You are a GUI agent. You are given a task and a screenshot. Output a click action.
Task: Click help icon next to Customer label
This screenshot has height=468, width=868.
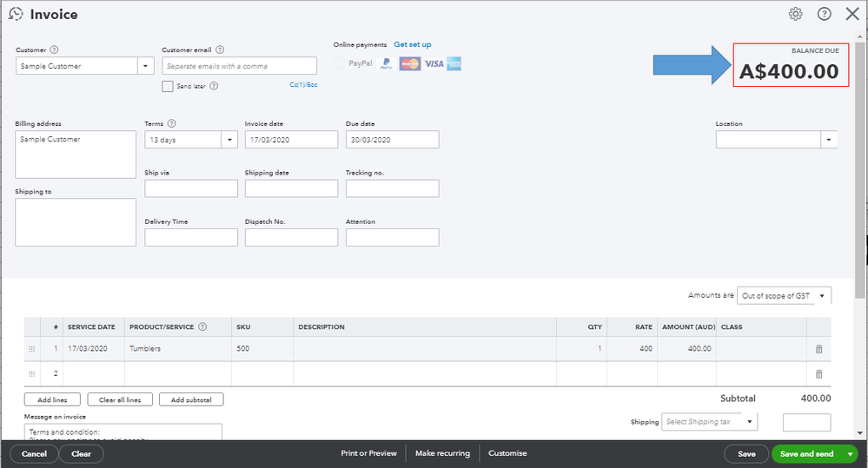point(54,49)
